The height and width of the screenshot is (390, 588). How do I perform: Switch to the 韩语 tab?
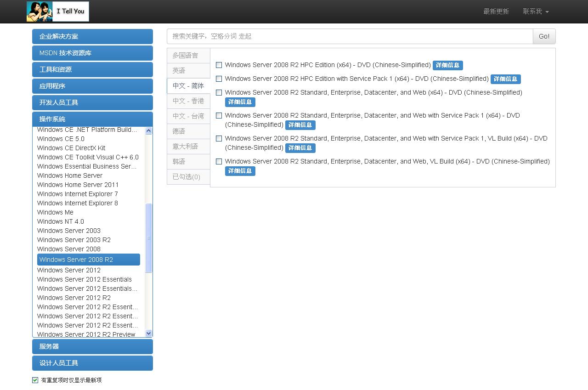point(188,162)
